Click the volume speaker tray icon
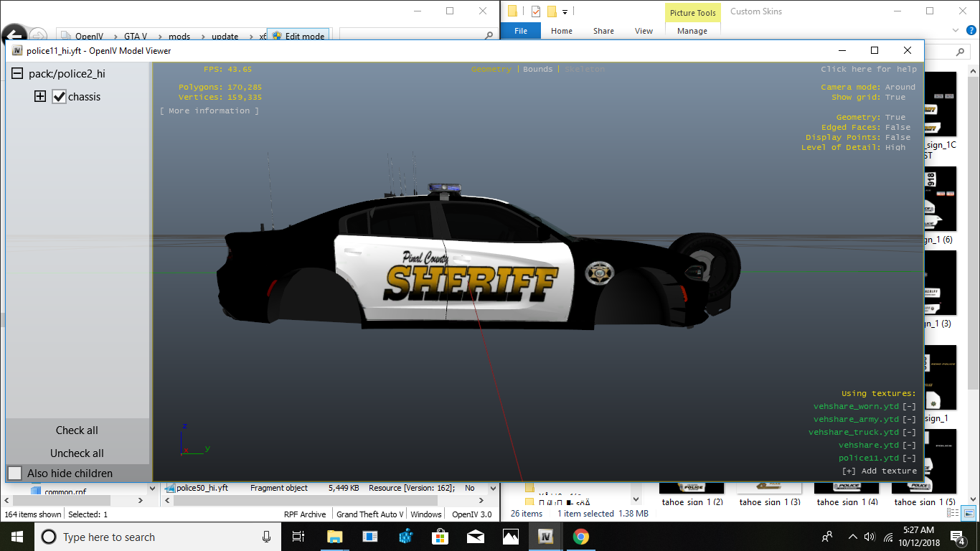 point(870,537)
